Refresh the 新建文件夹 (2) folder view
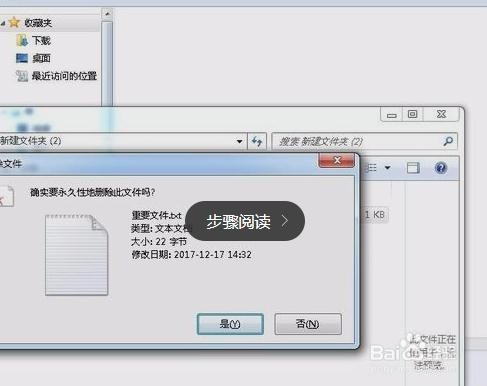 click(257, 141)
